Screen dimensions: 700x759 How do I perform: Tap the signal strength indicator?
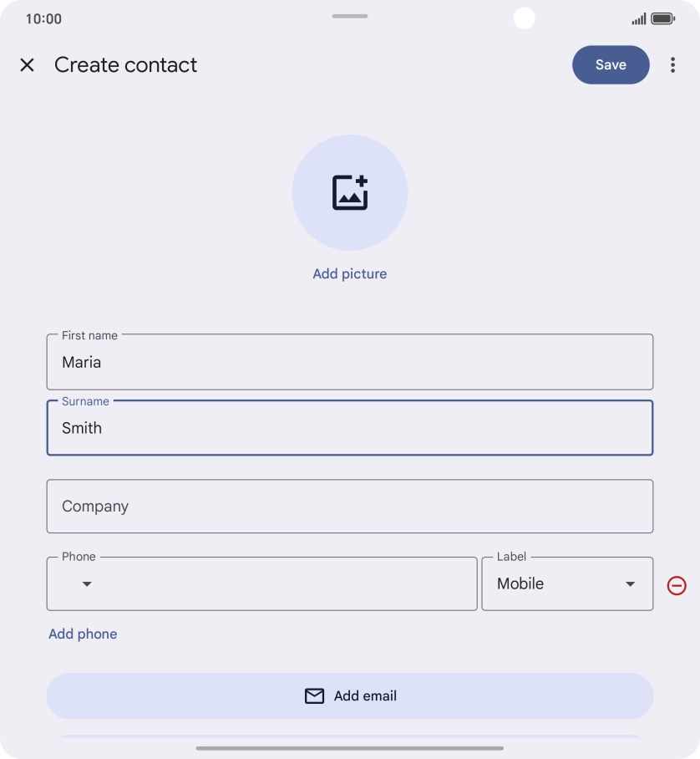(638, 18)
